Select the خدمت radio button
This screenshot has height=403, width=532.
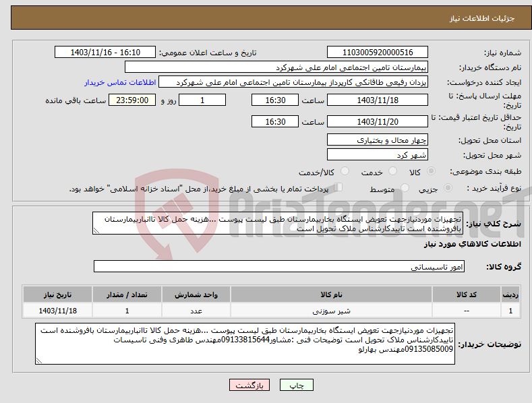tap(392, 171)
